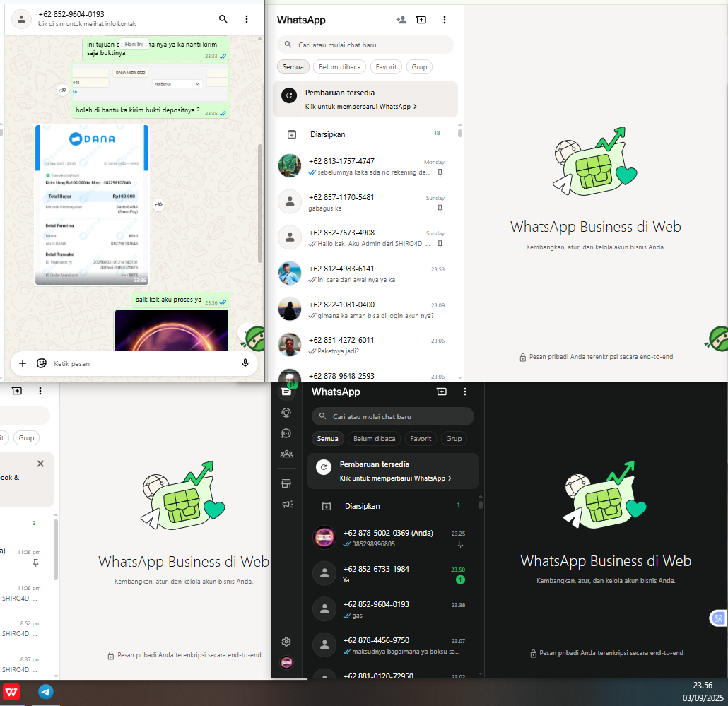This screenshot has height=706, width=728.
Task: Start new chat in bottom-left WhatsApp window
Action: 17,391
